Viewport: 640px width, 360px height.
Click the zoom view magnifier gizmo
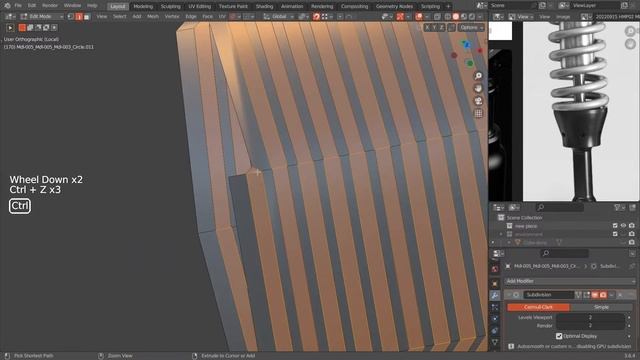[478, 76]
